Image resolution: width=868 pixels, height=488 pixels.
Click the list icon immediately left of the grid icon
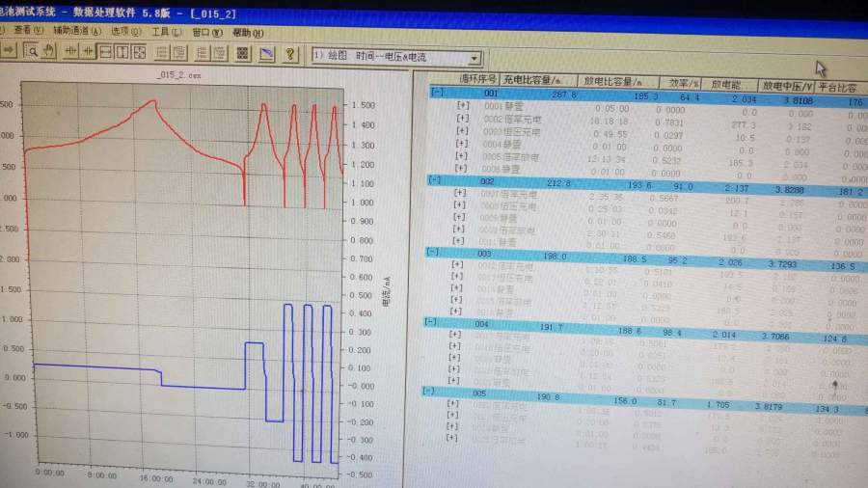click(x=219, y=53)
